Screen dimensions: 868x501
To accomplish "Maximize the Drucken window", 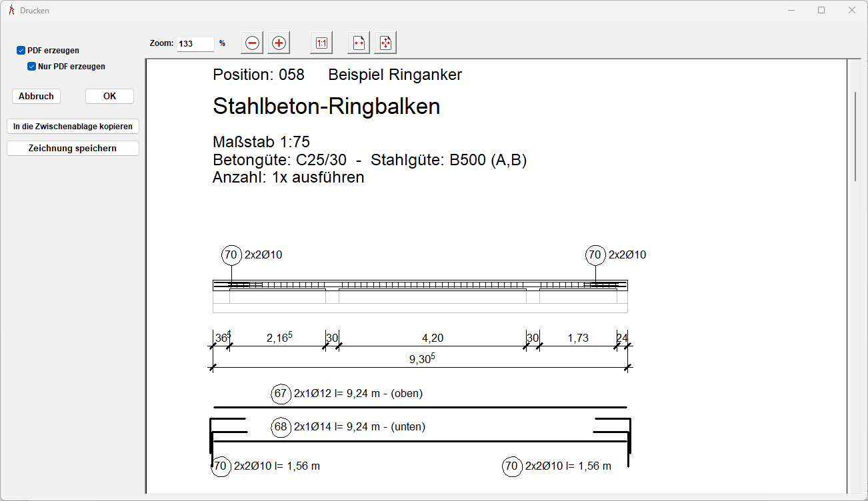I will [x=821, y=11].
